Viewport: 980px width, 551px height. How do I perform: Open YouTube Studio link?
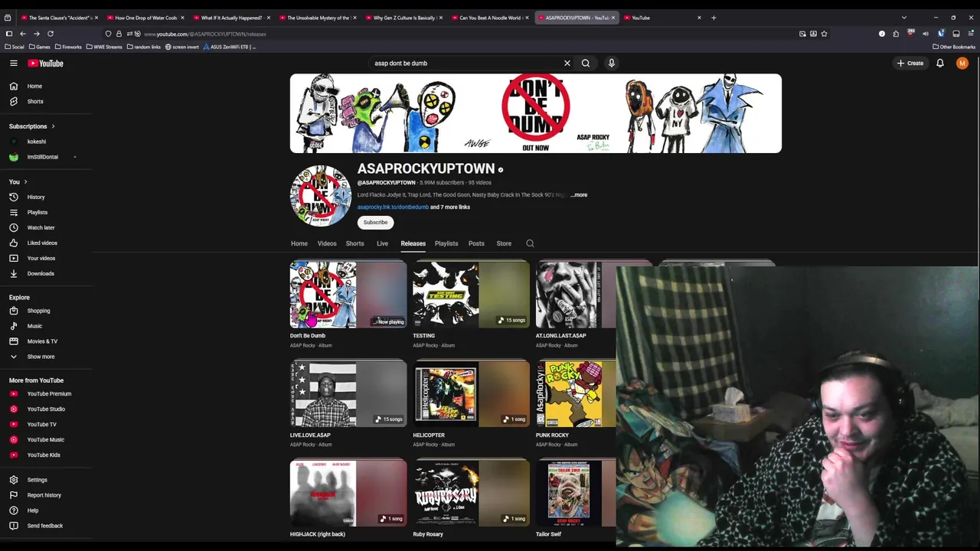pos(46,409)
